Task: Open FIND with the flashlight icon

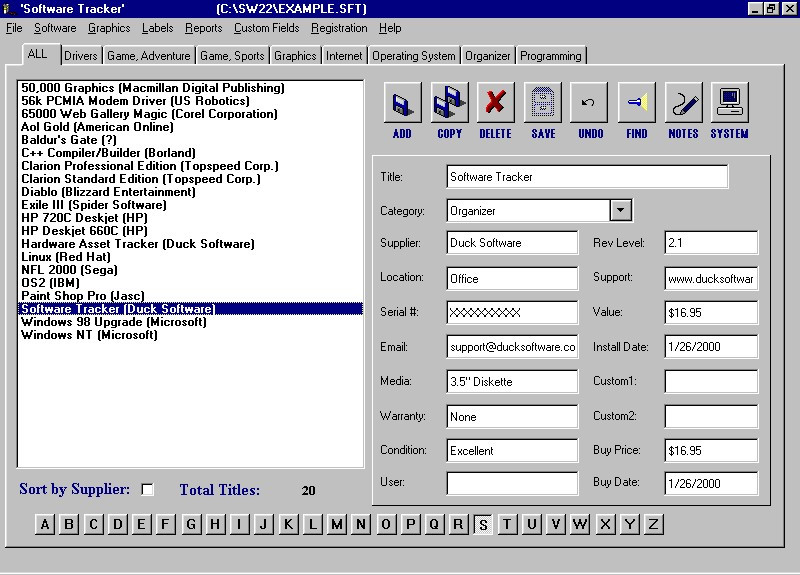Action: click(x=637, y=103)
